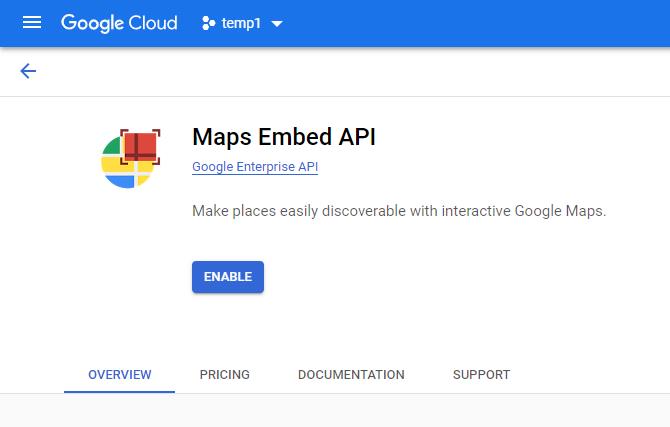Go back using the left arrow
The height and width of the screenshot is (427, 670).
28,71
